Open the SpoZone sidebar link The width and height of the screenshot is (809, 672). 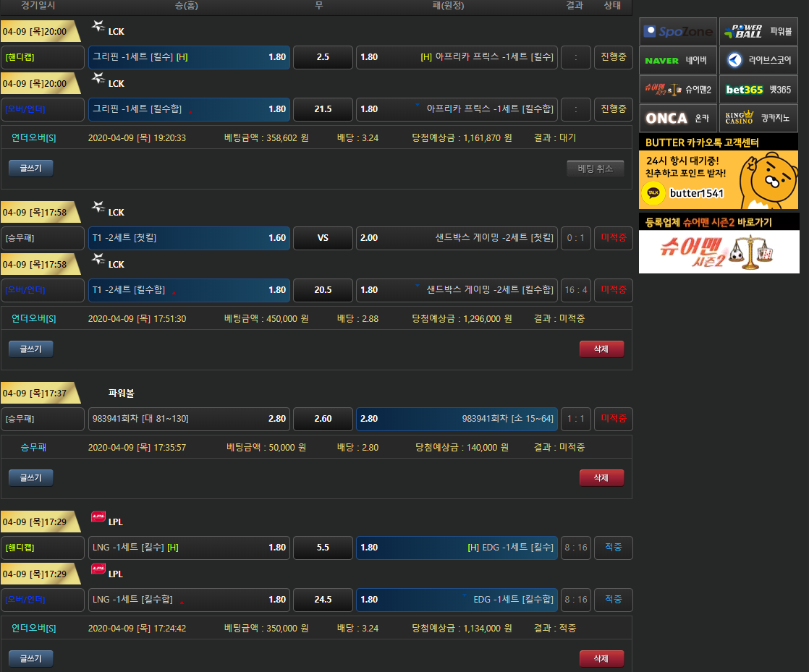[x=678, y=31]
